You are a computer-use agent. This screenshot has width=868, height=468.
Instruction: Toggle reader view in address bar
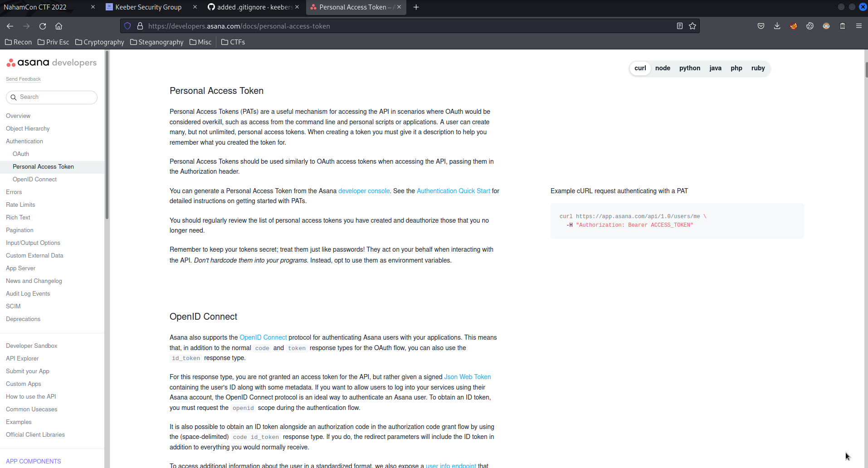(679, 26)
